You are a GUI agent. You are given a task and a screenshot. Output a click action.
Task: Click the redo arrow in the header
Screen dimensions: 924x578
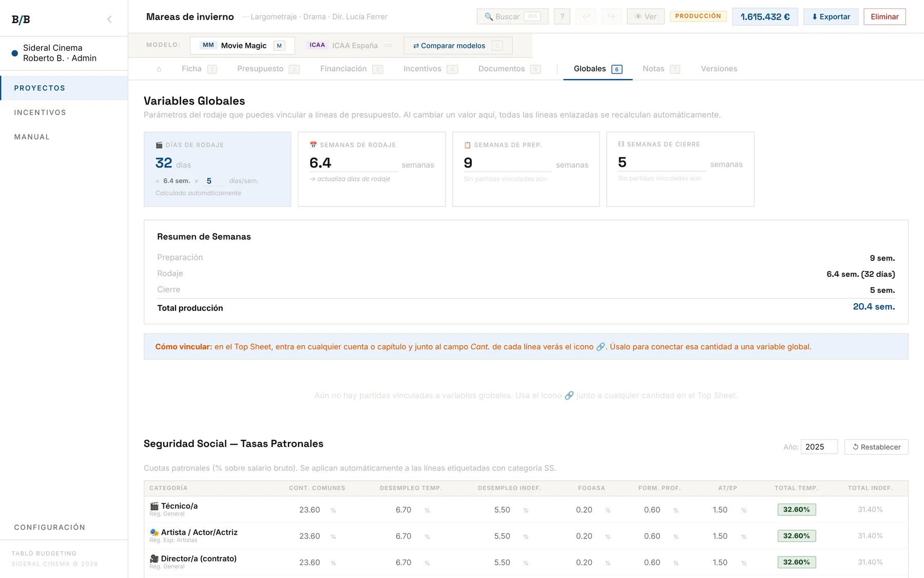point(611,16)
